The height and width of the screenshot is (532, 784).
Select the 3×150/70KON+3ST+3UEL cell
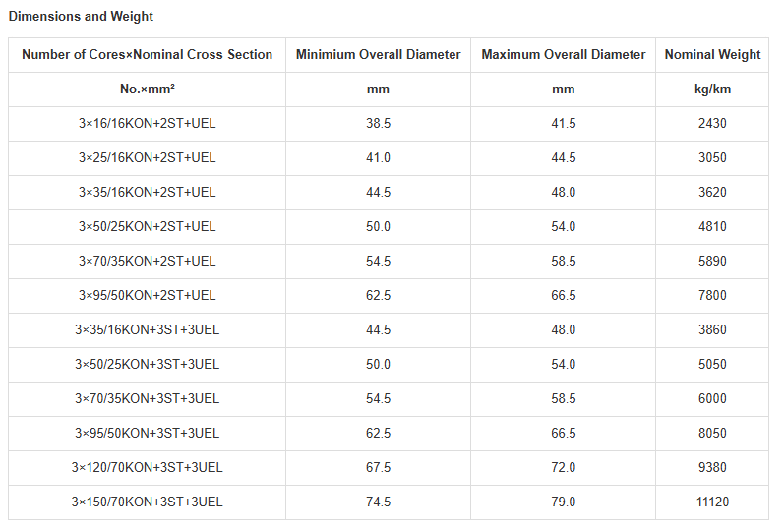coord(147,502)
